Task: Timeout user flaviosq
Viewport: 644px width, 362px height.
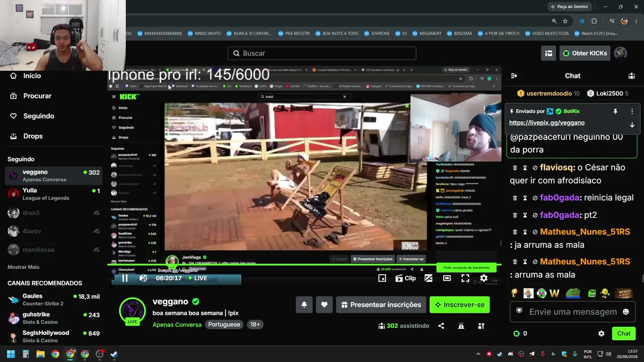Action: coord(525,168)
